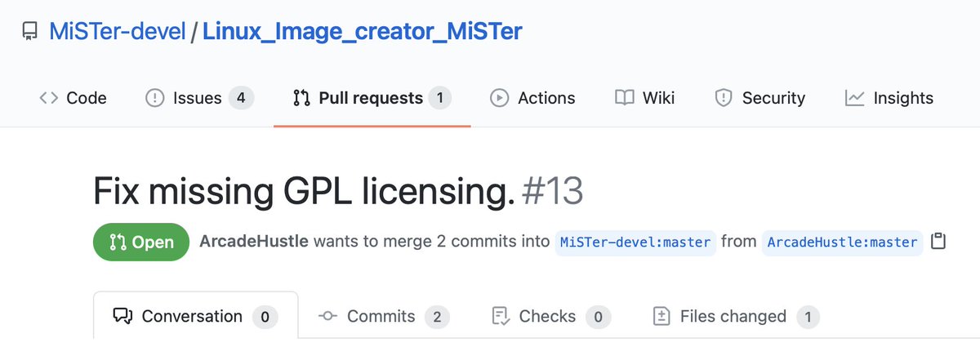
Task: Open the Linux_Image_creator_MiSTer repository link
Action: coord(363,32)
